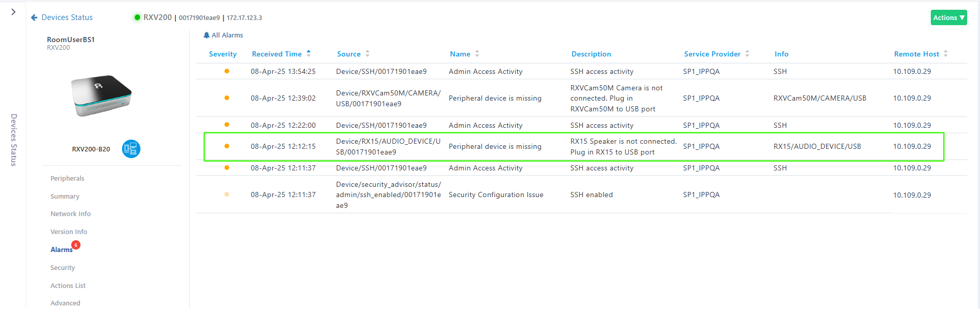Select the security_advisor source cell
Viewport: 980px width, 309px height.
388,195
